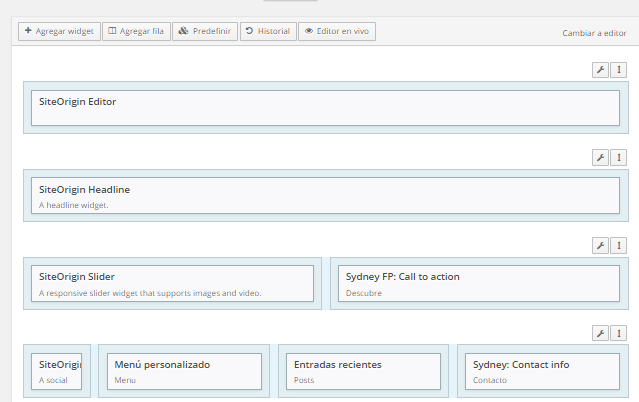Open the Historial button
Viewport: 639px width, 402px height.
268,31
